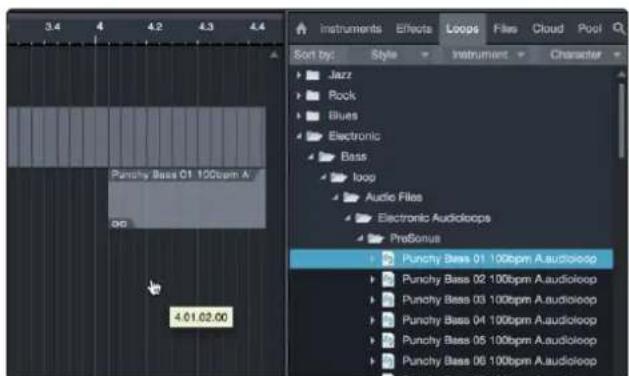629x376 pixels.
Task: Select Punchy Bass 05 100bpm A.audioloop
Action: tap(499, 340)
